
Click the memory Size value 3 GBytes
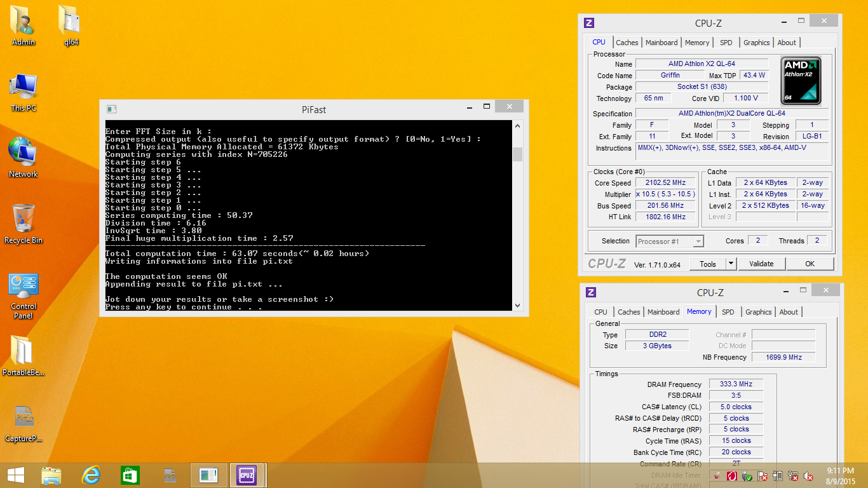click(656, 346)
